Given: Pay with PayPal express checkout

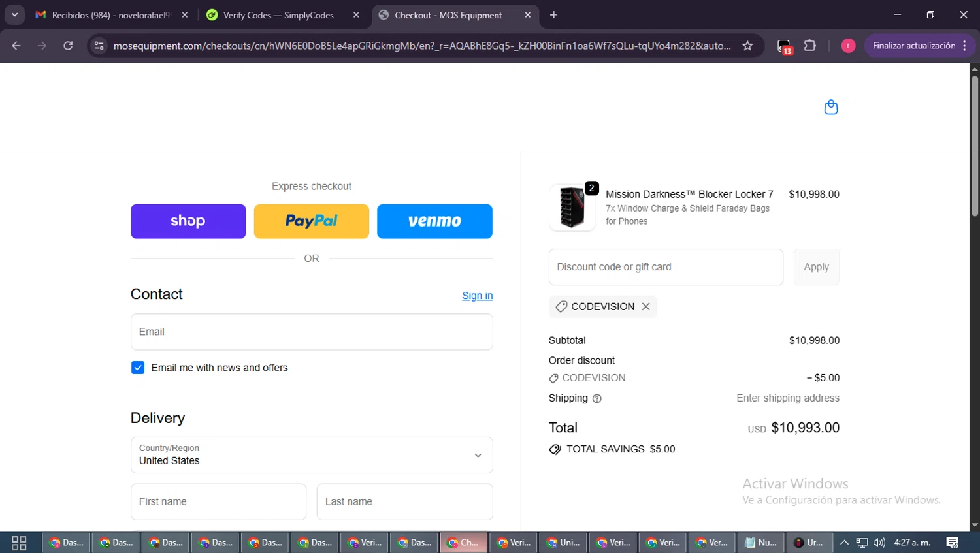Looking at the screenshot, I should pyautogui.click(x=312, y=221).
